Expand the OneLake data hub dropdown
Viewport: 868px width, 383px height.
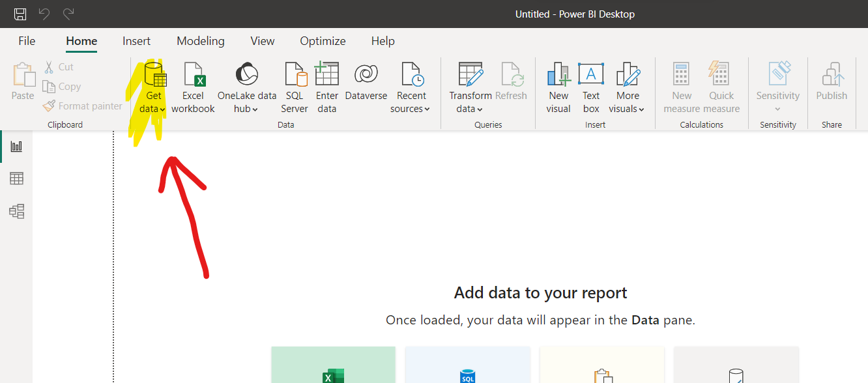click(255, 109)
